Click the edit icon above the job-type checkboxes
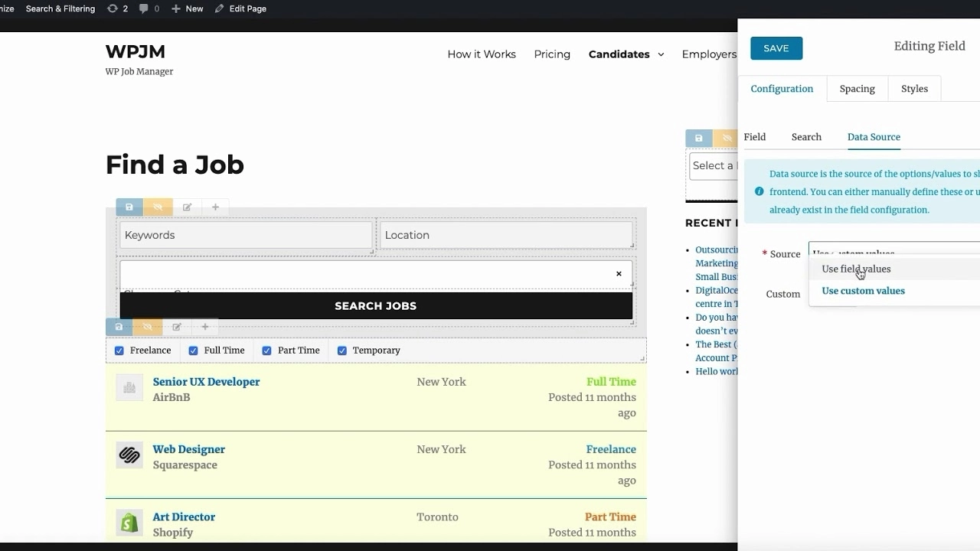Image resolution: width=980 pixels, height=551 pixels. (x=177, y=327)
